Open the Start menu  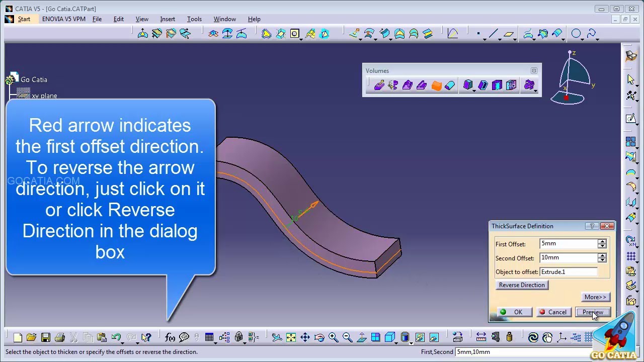pos(24,19)
